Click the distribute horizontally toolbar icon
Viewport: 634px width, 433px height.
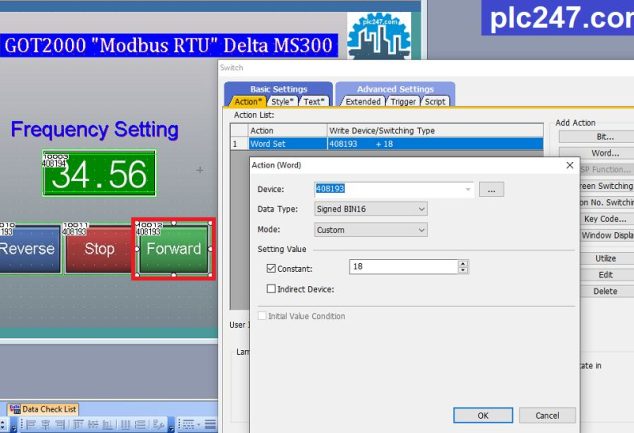[125, 425]
